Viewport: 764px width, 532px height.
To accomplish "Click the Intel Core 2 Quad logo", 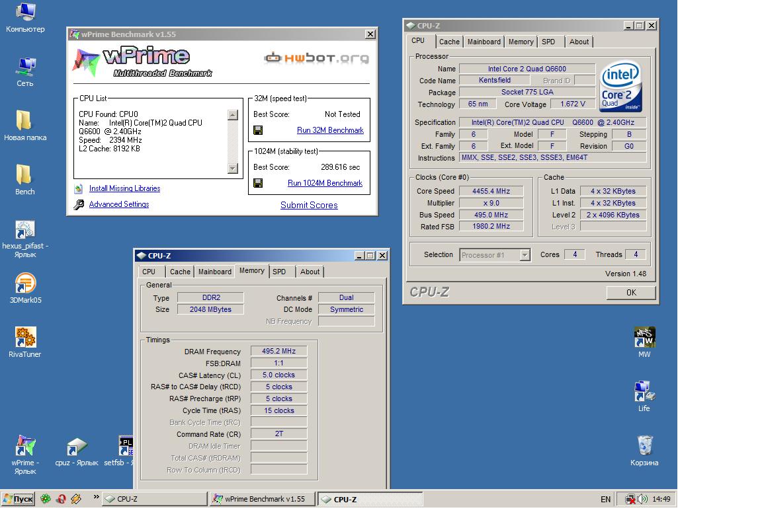I will (x=621, y=86).
